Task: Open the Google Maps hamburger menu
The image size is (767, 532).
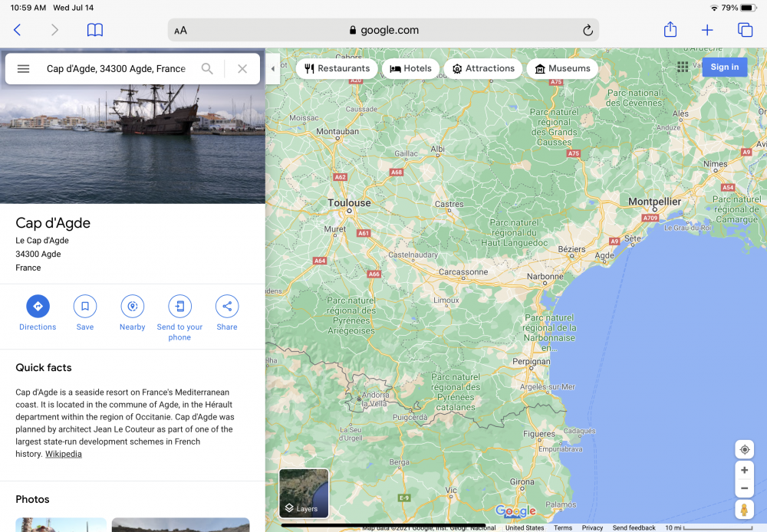Action: [23, 69]
